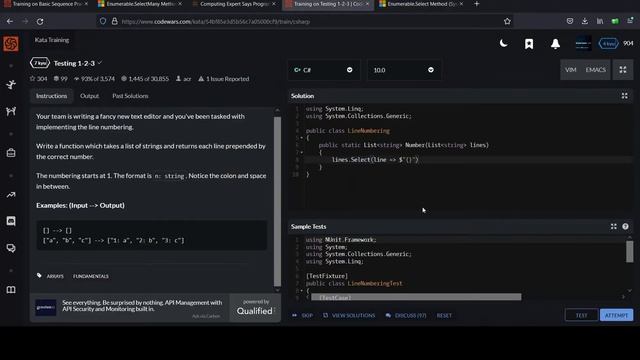
Task: Open the notifications bell
Action: point(555,44)
